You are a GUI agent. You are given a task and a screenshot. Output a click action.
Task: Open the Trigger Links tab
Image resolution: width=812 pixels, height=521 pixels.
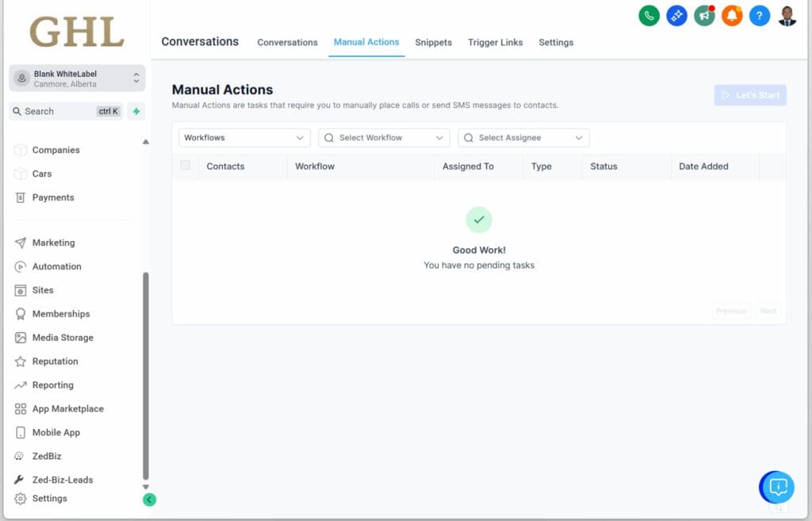point(495,43)
